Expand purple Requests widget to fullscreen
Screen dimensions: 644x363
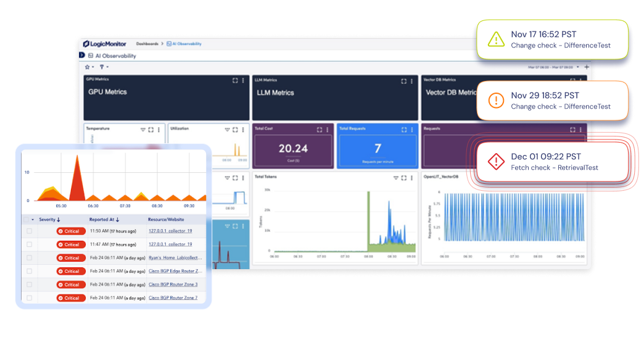pos(572,130)
